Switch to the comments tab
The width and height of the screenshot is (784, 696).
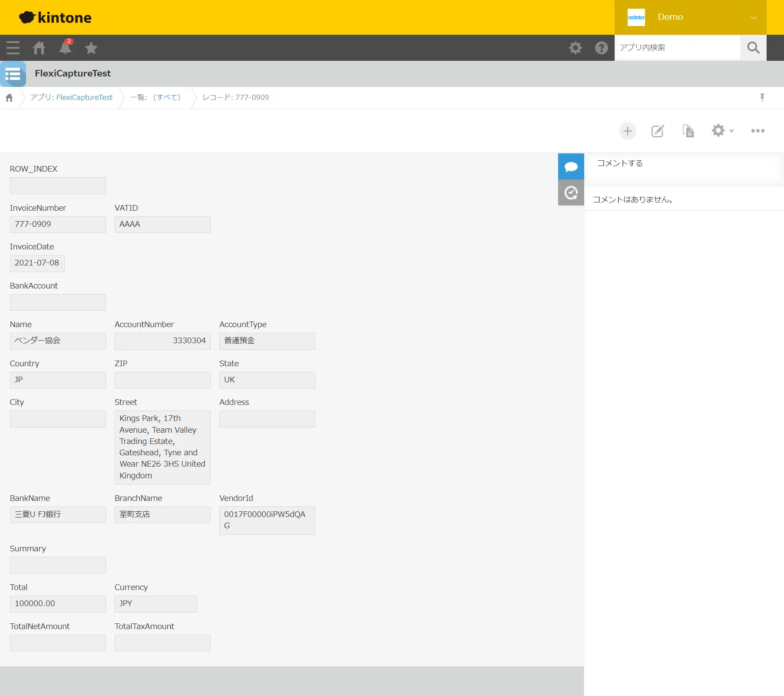pyautogui.click(x=571, y=166)
